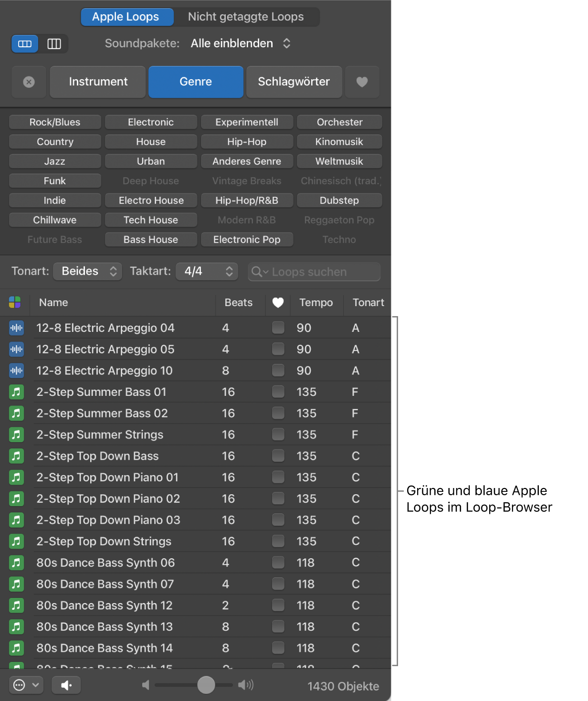Click green note icon for 2-Step Summer Strings
This screenshot has height=701, width=588.
[x=16, y=435]
